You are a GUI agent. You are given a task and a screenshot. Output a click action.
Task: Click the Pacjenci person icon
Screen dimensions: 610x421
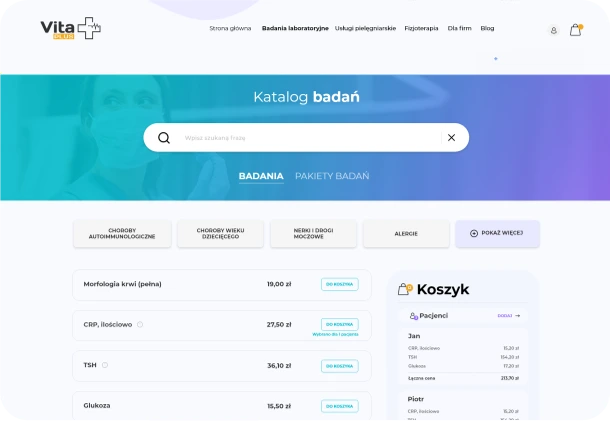point(414,316)
